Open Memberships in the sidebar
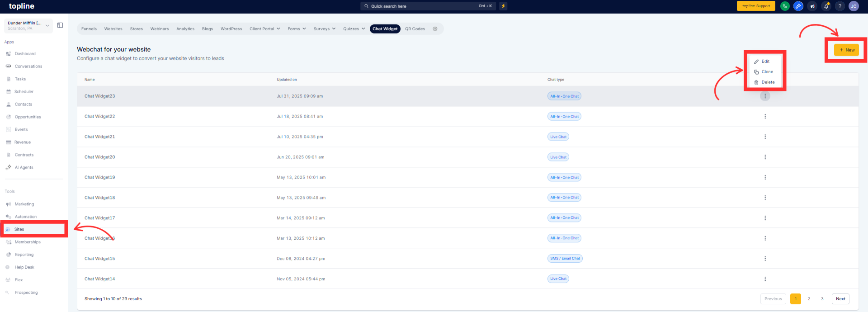868x312 pixels. 28,242
